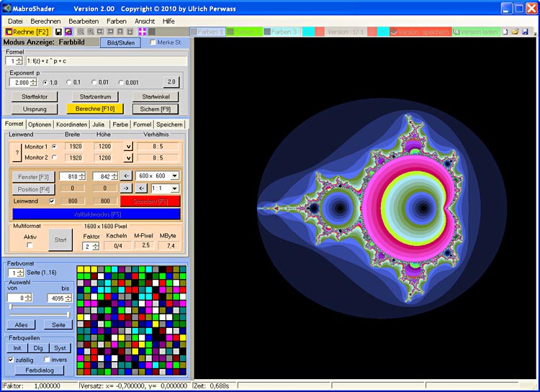Select the Monitor 2 radio button
Image resolution: width=540 pixels, height=392 pixels.
(x=54, y=158)
